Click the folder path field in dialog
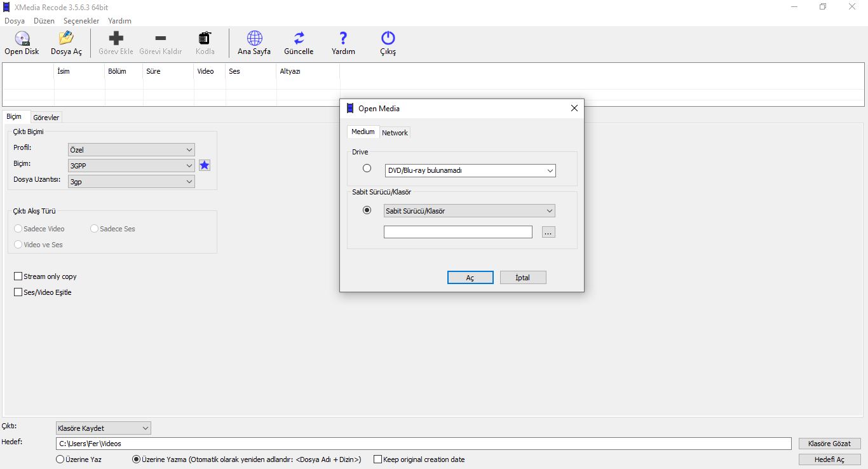868x469 pixels. point(458,232)
